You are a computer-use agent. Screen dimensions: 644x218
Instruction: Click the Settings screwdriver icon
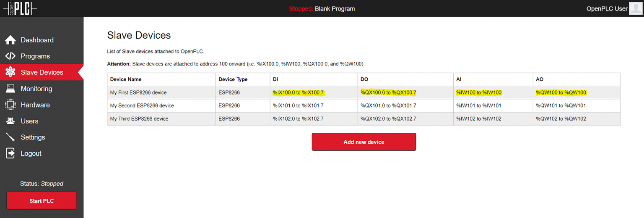pyautogui.click(x=10, y=137)
